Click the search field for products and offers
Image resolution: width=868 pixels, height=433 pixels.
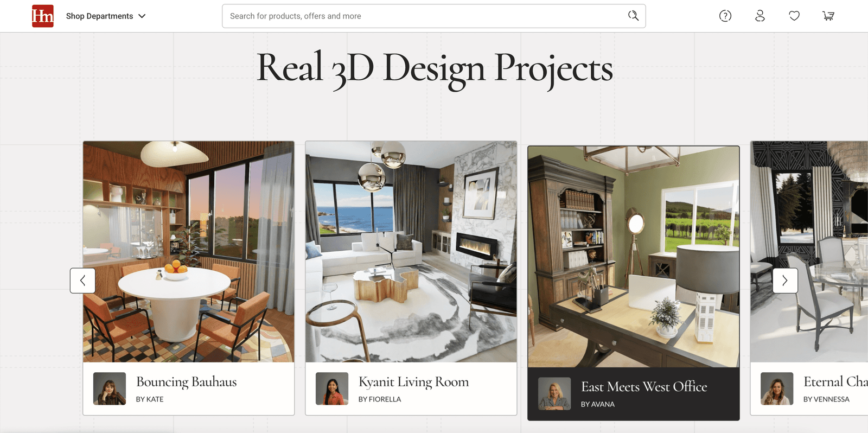433,16
